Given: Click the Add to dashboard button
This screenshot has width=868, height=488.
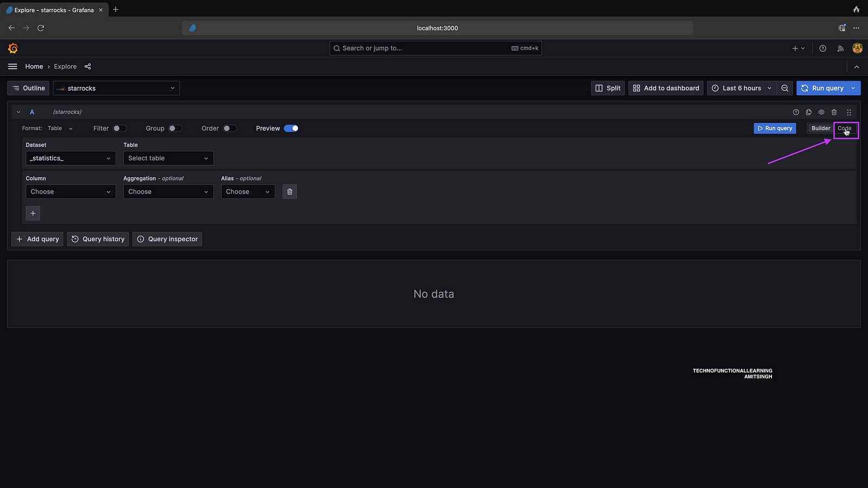Looking at the screenshot, I should tap(666, 88).
